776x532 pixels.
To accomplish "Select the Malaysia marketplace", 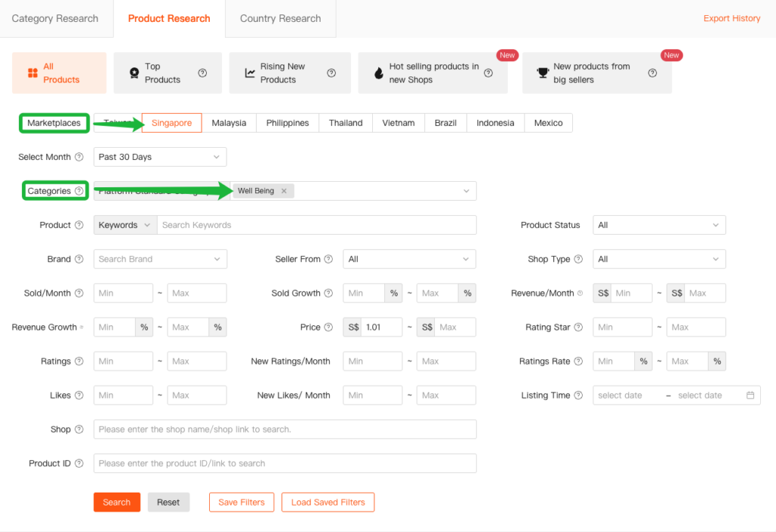I will tap(229, 123).
